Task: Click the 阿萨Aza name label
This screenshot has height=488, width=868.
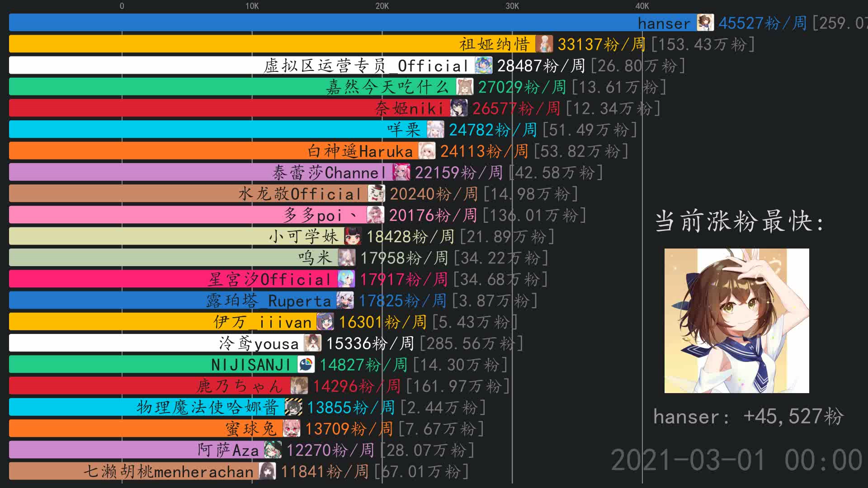Action: pyautogui.click(x=228, y=450)
